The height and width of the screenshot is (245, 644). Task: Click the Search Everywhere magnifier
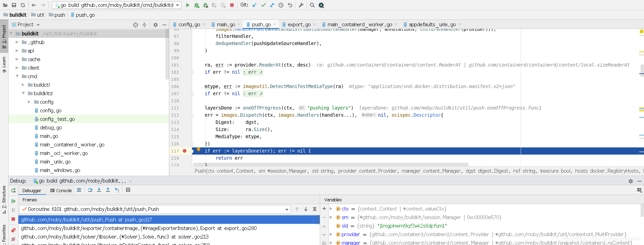coord(312,5)
